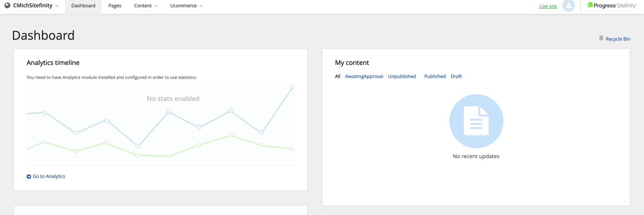Screen dimensions: 644x215
Task: Expand the CMichSitefinity site dropdown arrow
Action: click(57, 6)
